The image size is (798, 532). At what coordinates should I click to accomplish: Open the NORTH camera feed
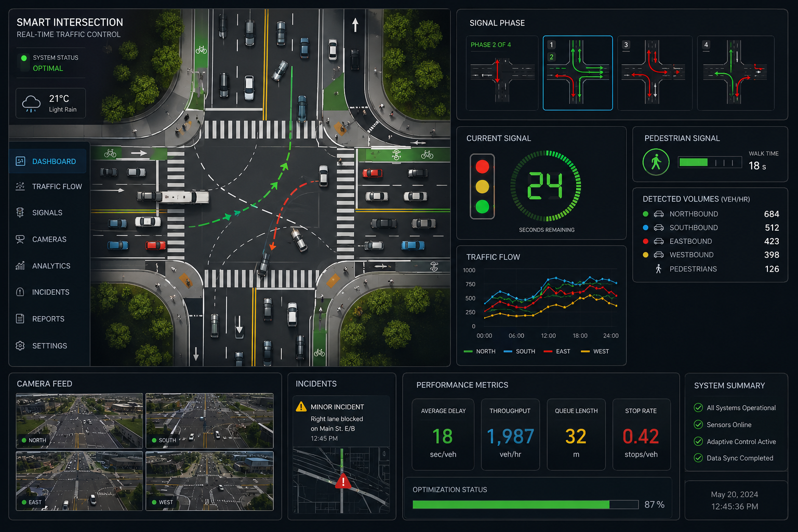tap(79, 421)
